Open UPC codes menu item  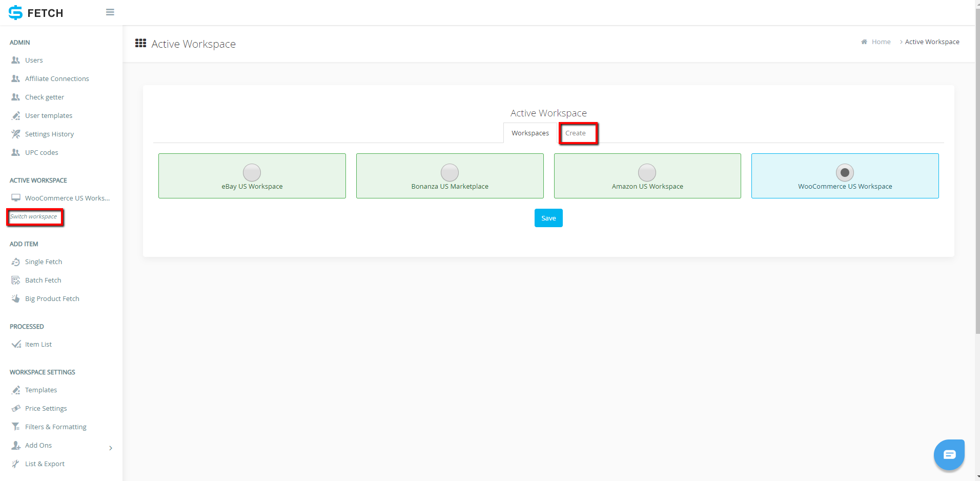[x=42, y=152]
